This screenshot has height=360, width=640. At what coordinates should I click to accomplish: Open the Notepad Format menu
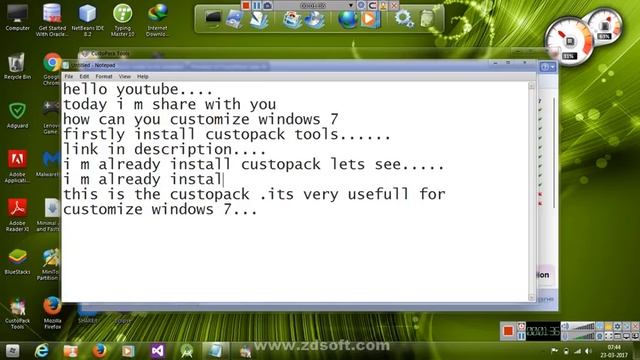[104, 76]
